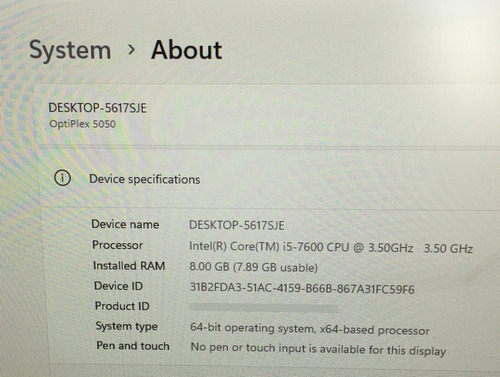Screen dimensions: 500x377
Task: Click the Installed RAM label
Action: pos(129,266)
